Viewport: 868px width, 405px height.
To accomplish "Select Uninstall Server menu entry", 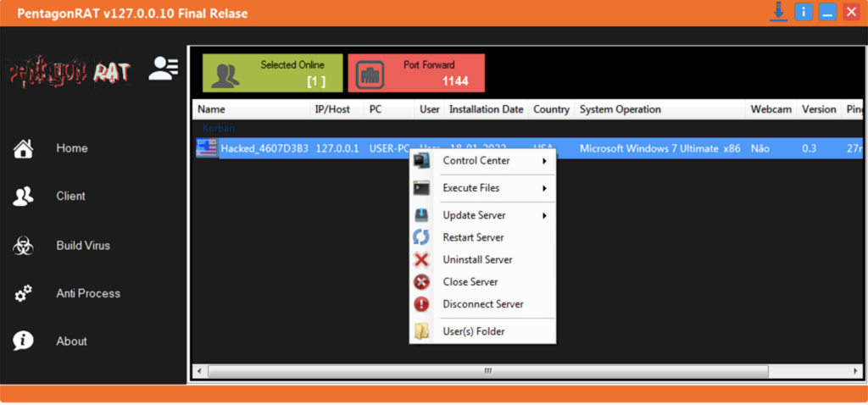I will (x=482, y=259).
